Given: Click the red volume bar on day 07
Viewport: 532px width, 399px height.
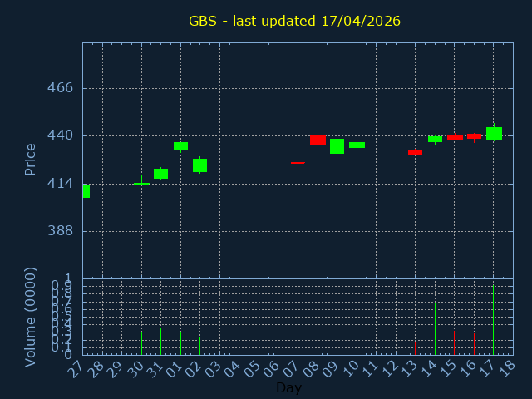Looking at the screenshot, I should click(298, 337).
